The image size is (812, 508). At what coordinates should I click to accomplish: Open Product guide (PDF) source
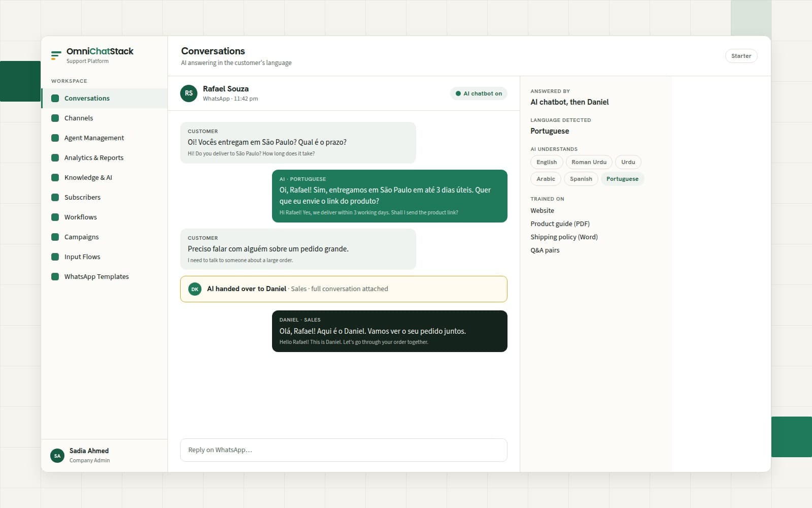pos(560,224)
